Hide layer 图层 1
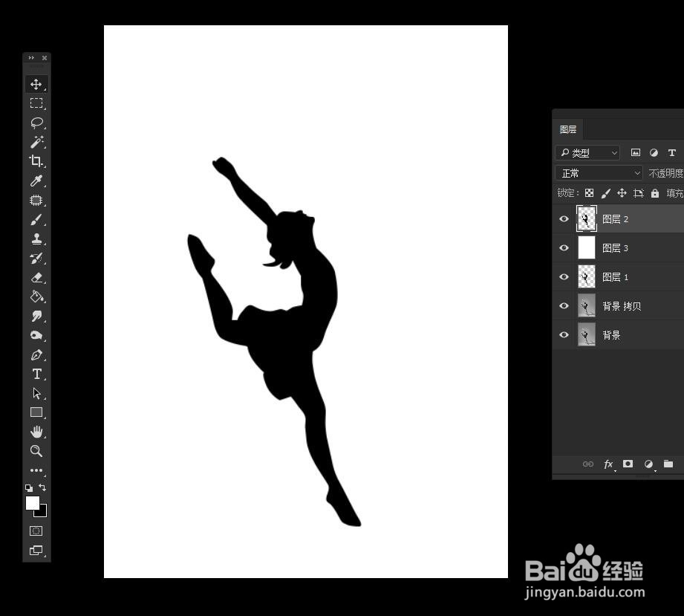The height and width of the screenshot is (616, 684). point(564,276)
